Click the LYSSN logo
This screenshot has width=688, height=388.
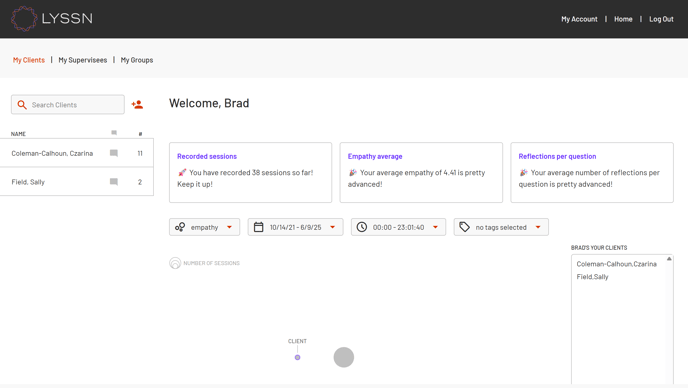tap(52, 18)
